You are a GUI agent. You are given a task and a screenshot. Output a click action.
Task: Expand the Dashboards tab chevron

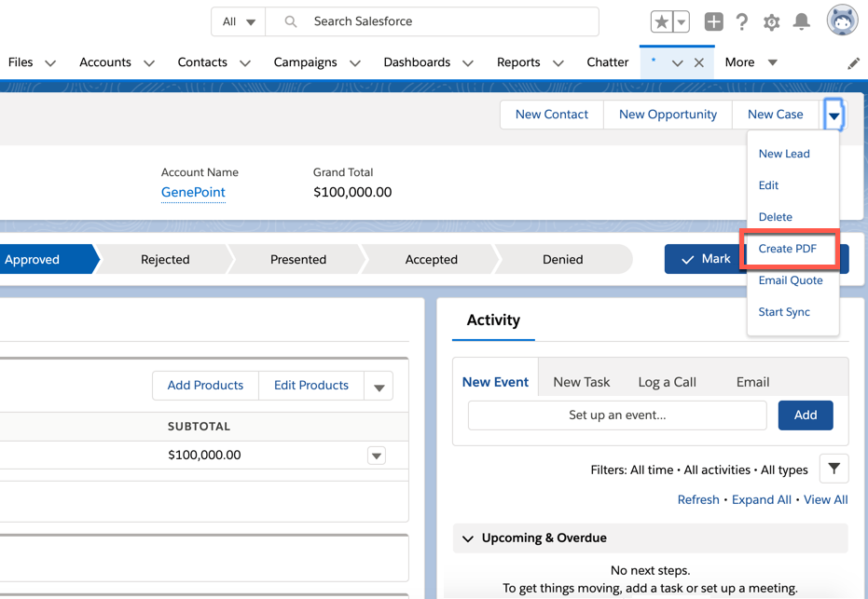point(468,63)
